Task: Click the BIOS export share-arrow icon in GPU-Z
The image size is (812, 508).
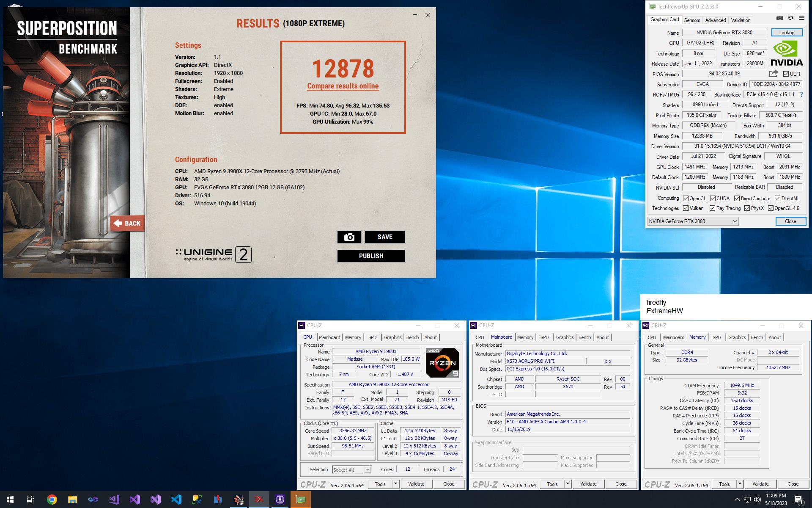Action: pyautogui.click(x=774, y=74)
